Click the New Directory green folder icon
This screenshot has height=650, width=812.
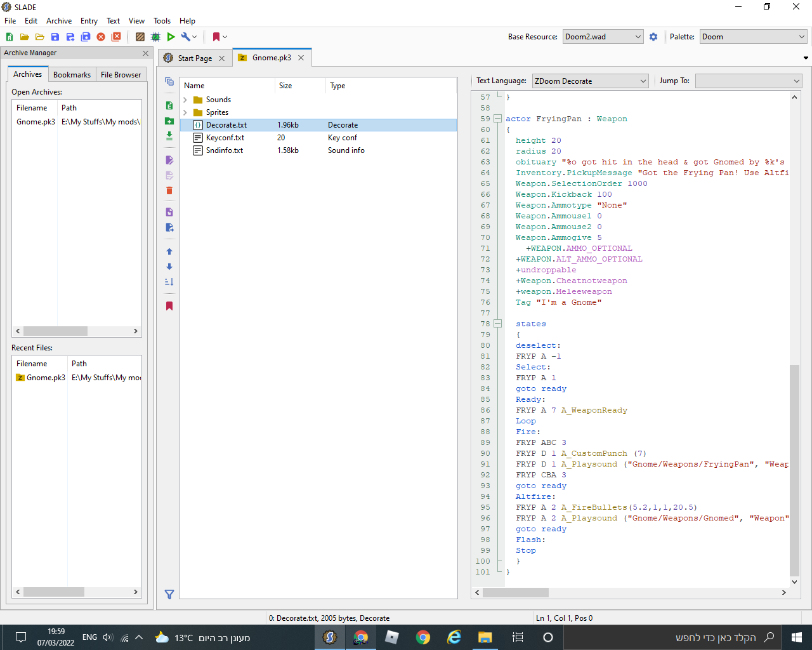pos(169,121)
